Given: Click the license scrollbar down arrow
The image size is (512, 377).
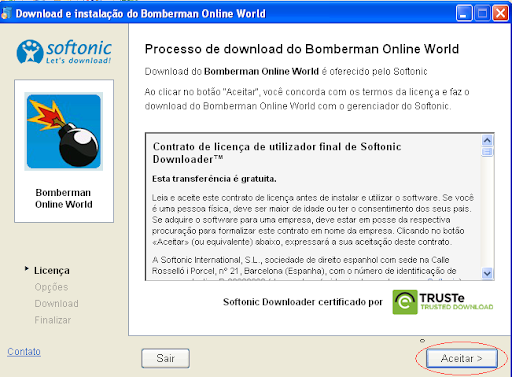Looking at the screenshot, I should coord(487,273).
